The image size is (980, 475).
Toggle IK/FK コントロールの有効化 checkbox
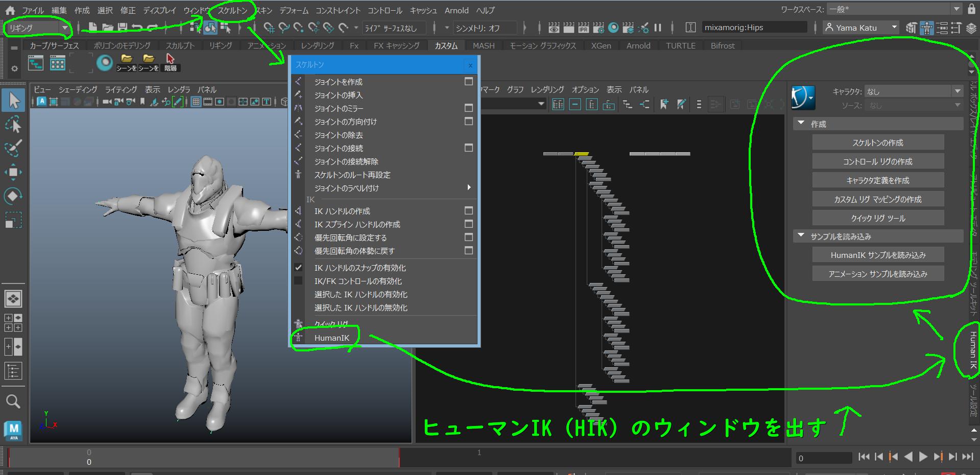coord(298,280)
